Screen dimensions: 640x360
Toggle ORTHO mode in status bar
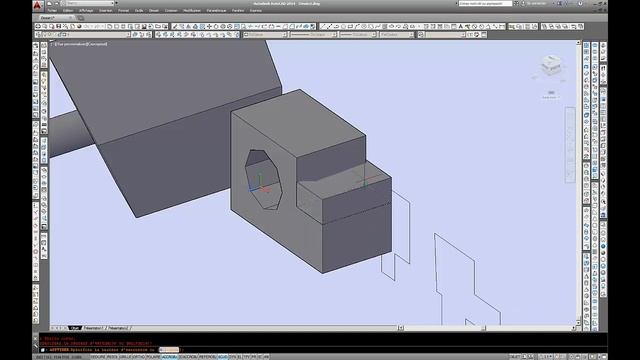point(139,357)
